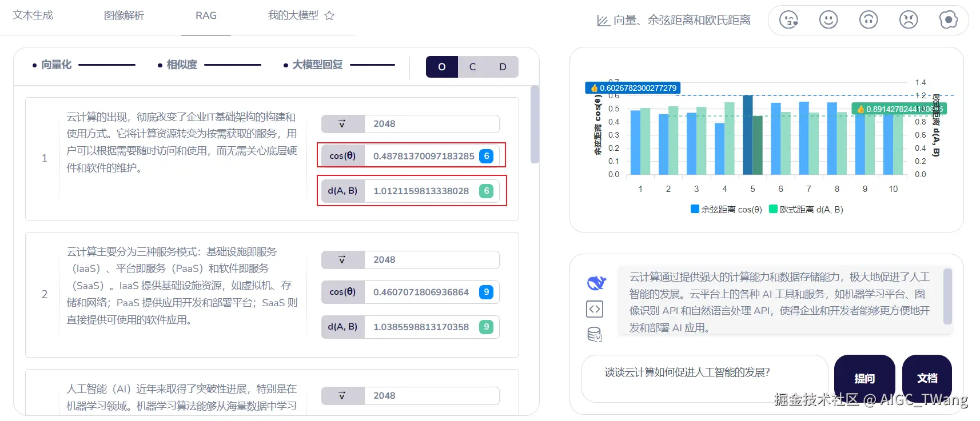
Task: Click the blue 9 badge in item 2
Action: (487, 292)
